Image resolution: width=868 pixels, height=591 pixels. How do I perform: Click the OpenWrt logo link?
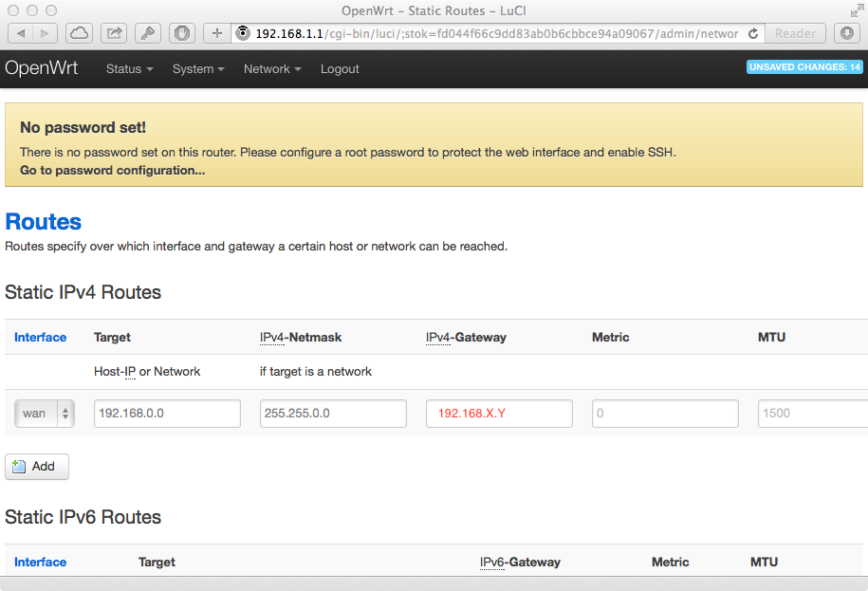[42, 68]
